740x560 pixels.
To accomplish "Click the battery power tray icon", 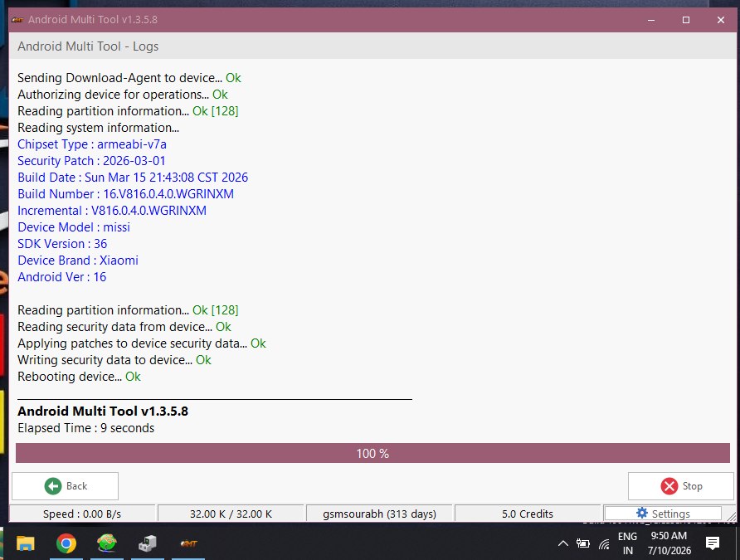I will (x=583, y=543).
